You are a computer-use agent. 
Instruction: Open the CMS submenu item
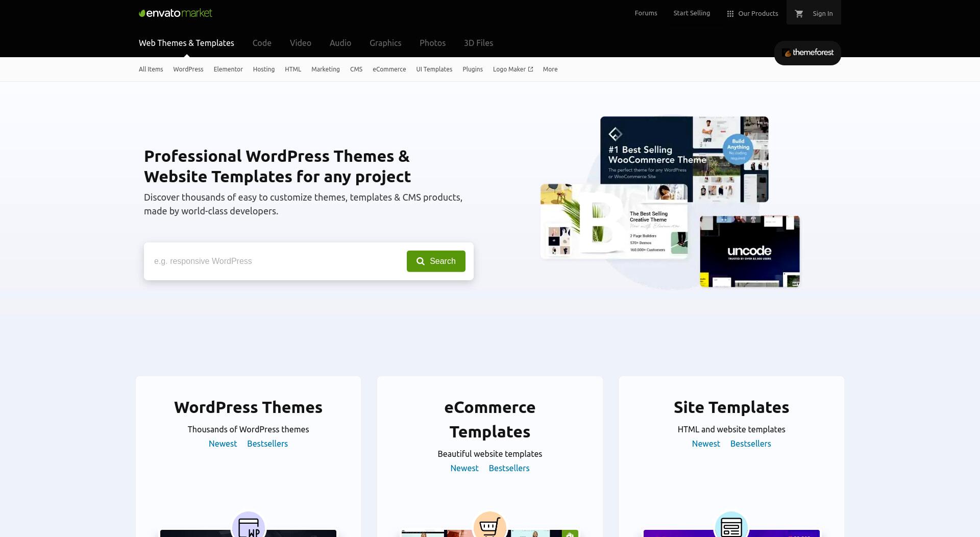tap(356, 69)
